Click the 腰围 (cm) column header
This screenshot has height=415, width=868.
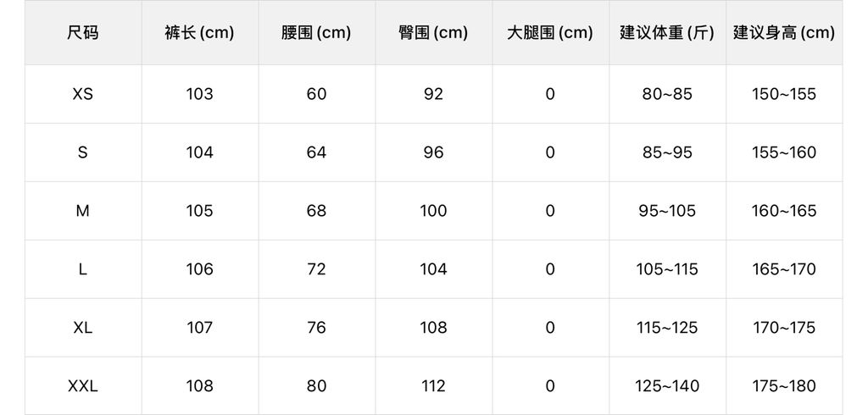point(316,33)
